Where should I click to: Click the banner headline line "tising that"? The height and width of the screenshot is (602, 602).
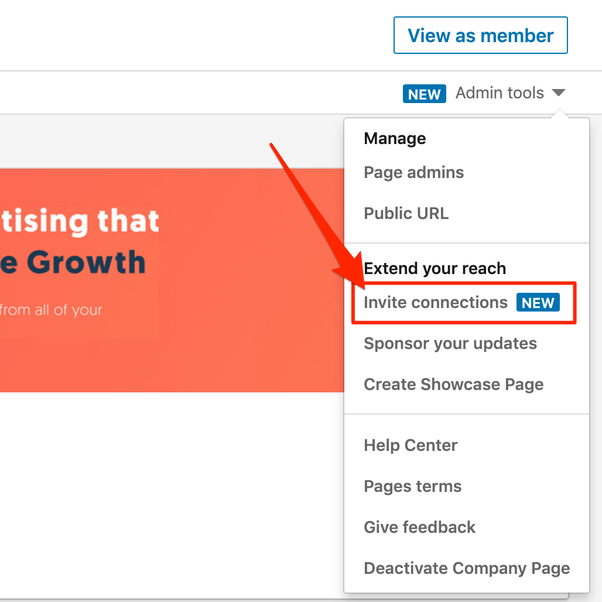coord(80,220)
